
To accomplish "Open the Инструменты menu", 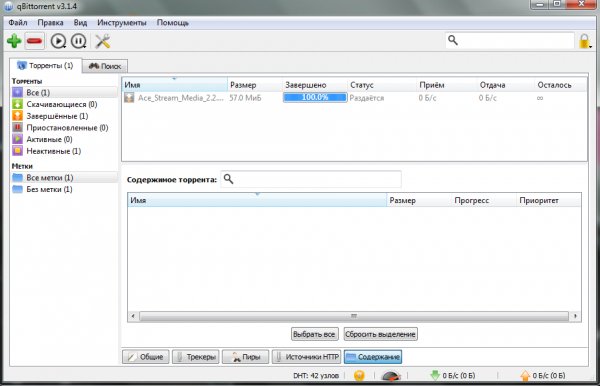I will pos(122,23).
